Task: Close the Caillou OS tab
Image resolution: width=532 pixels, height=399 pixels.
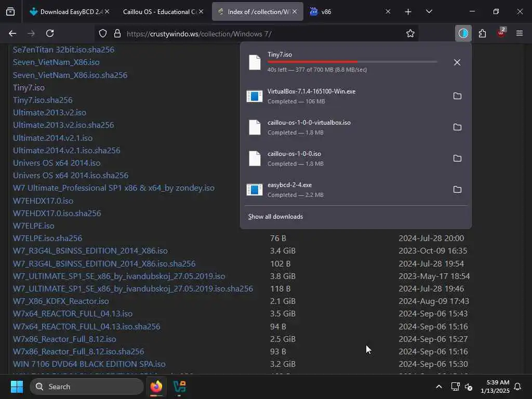Action: point(201,11)
